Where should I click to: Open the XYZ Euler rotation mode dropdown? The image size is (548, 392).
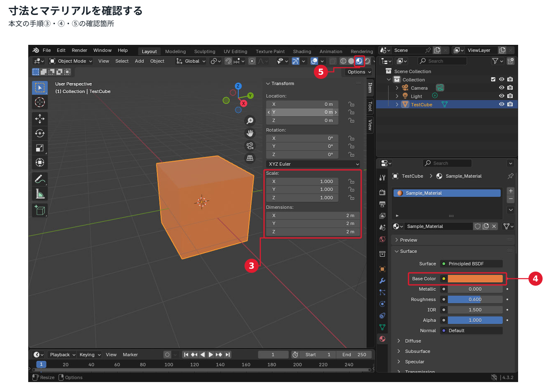313,164
